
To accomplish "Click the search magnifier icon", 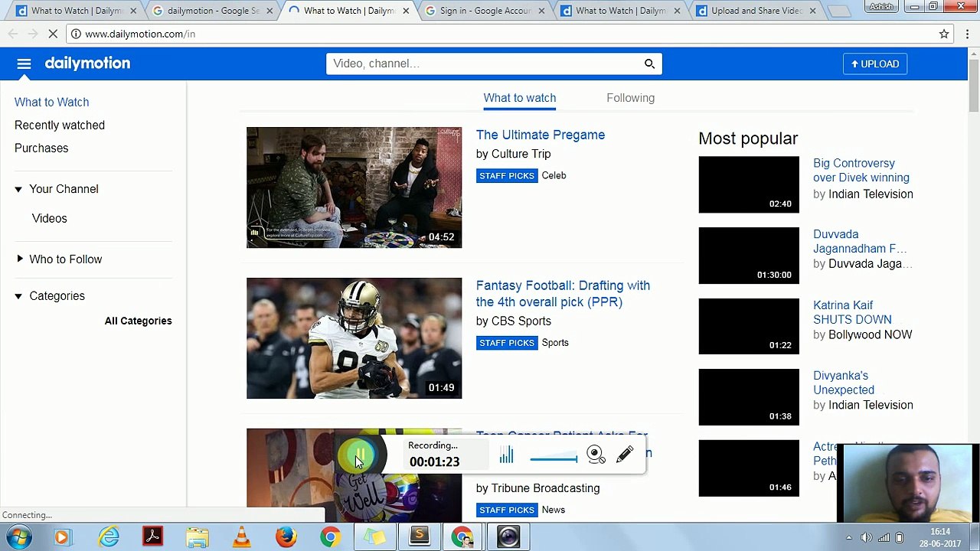I will pos(649,64).
